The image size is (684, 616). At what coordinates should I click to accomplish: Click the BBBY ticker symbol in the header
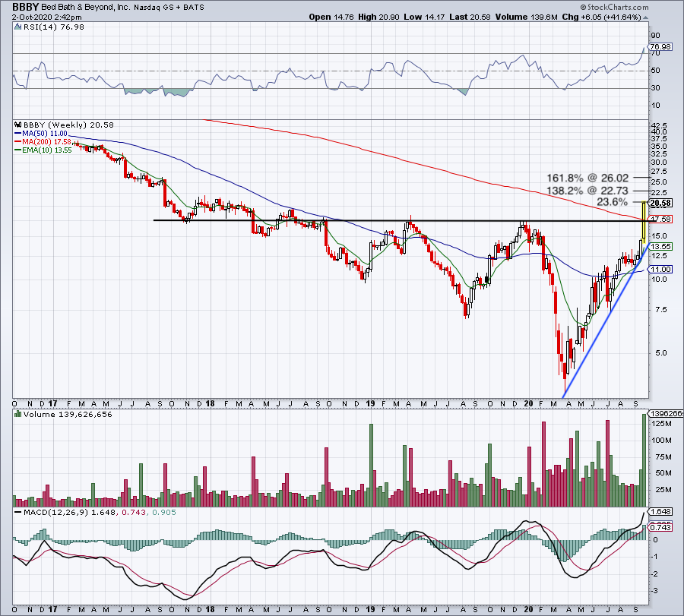pyautogui.click(x=25, y=7)
